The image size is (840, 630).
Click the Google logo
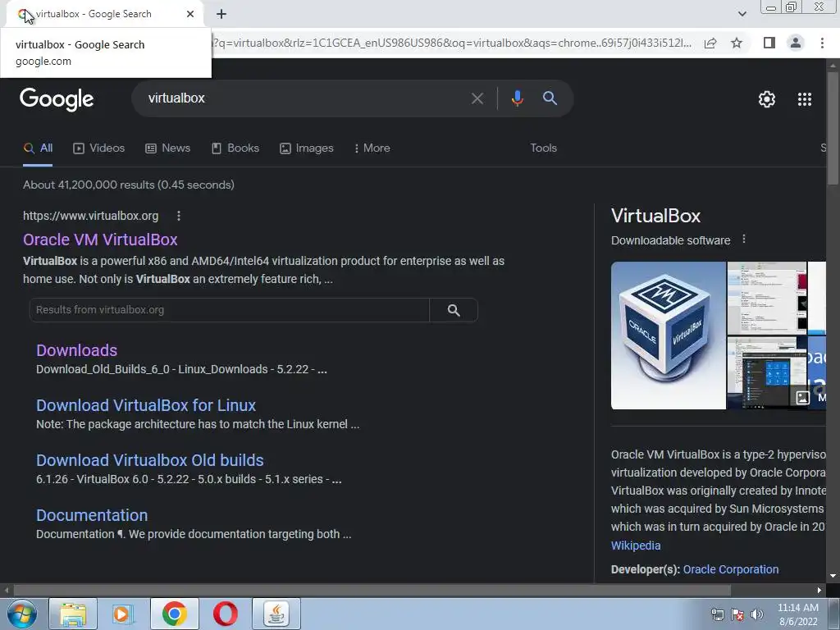(x=57, y=99)
